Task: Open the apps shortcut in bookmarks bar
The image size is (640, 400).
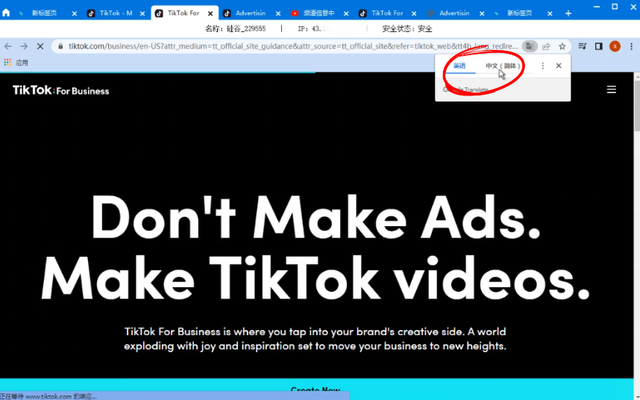Action: pyautogui.click(x=17, y=62)
